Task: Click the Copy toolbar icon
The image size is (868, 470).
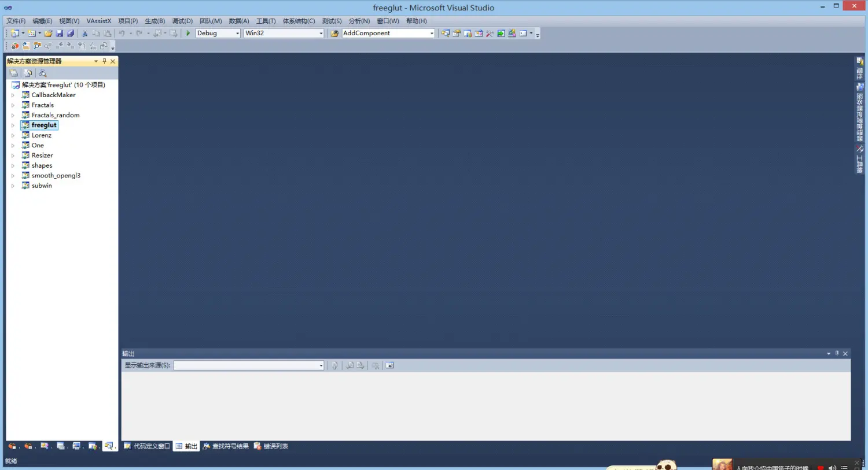Action: (96, 34)
